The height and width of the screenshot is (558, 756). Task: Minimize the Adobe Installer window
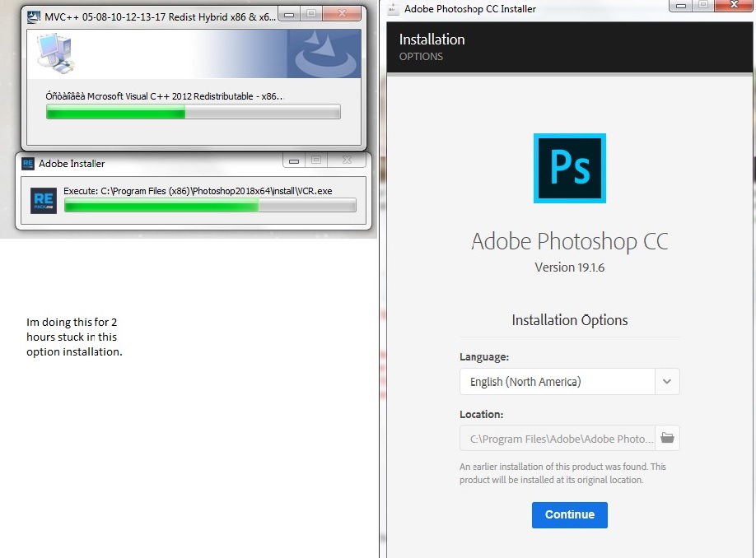[x=294, y=161]
